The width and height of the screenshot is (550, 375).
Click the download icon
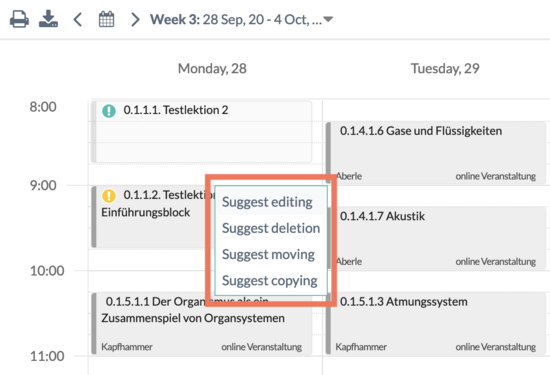(48, 19)
